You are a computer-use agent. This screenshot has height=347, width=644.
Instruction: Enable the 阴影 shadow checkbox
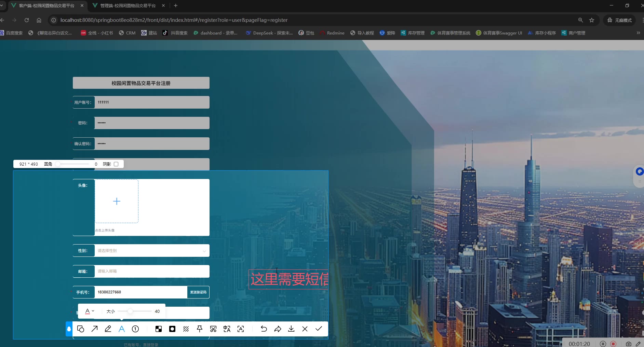[x=116, y=164]
